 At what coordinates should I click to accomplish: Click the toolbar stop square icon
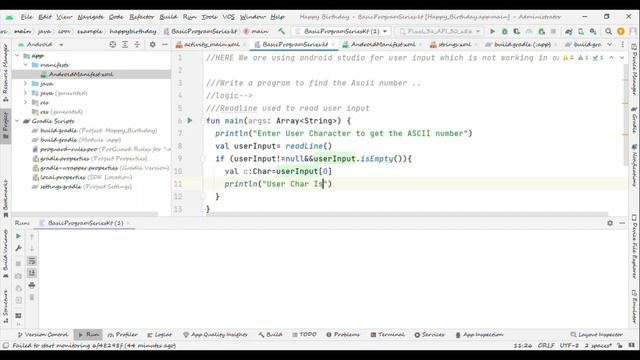coord(553,31)
